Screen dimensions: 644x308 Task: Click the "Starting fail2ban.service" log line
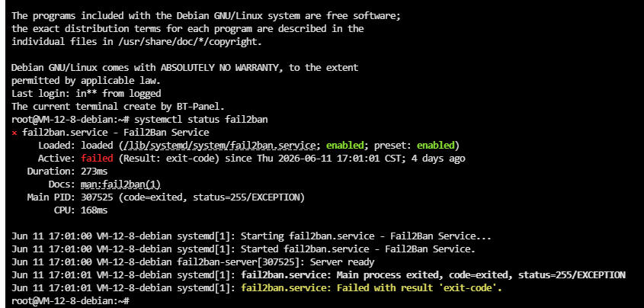[x=252, y=236]
